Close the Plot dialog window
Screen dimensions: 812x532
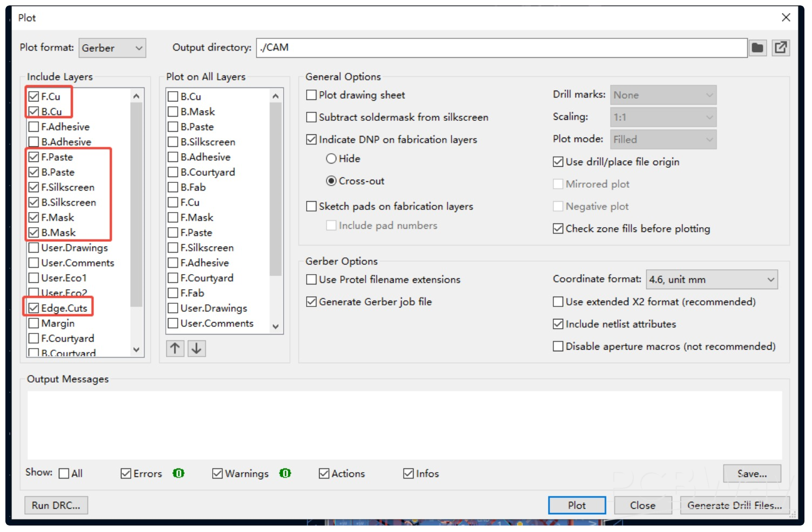[786, 17]
